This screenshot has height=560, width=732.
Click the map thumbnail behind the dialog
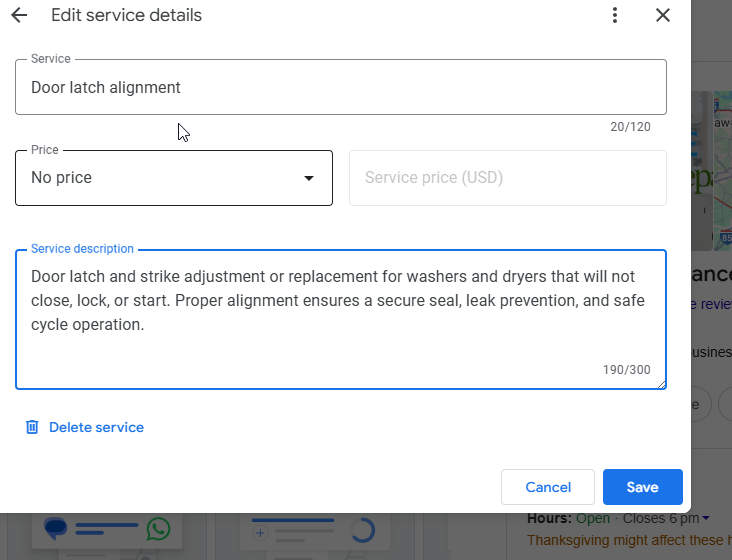[x=710, y=170]
